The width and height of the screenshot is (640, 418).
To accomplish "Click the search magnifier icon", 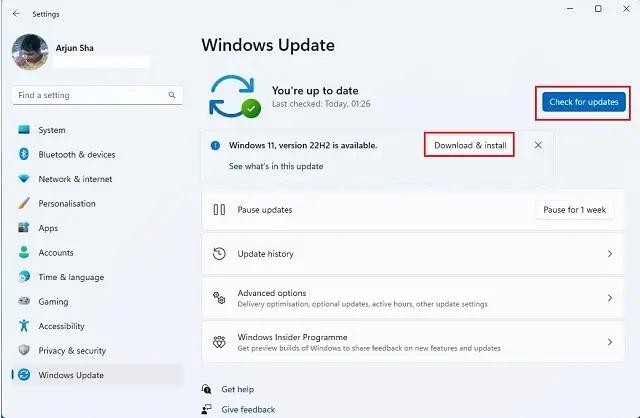I will pos(174,96).
